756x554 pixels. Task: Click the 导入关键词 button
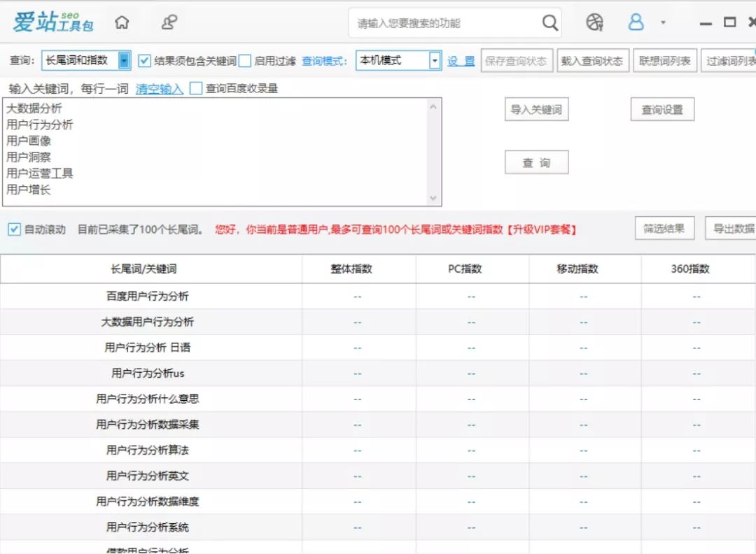[x=536, y=109]
